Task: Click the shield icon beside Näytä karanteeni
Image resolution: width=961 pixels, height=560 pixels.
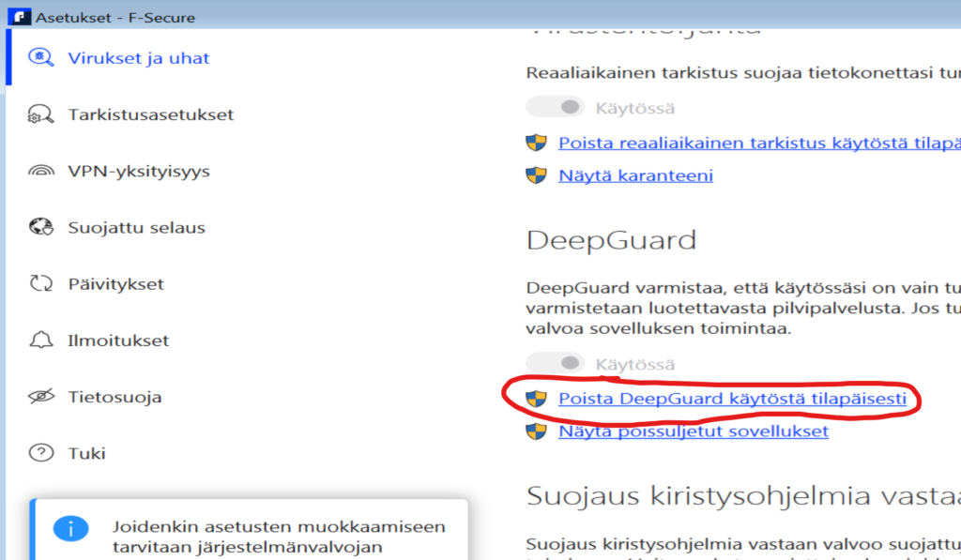Action: 536,175
